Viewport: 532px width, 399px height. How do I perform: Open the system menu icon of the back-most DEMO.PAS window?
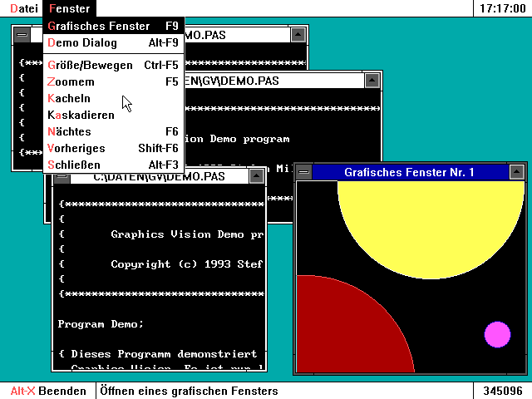click(x=22, y=35)
